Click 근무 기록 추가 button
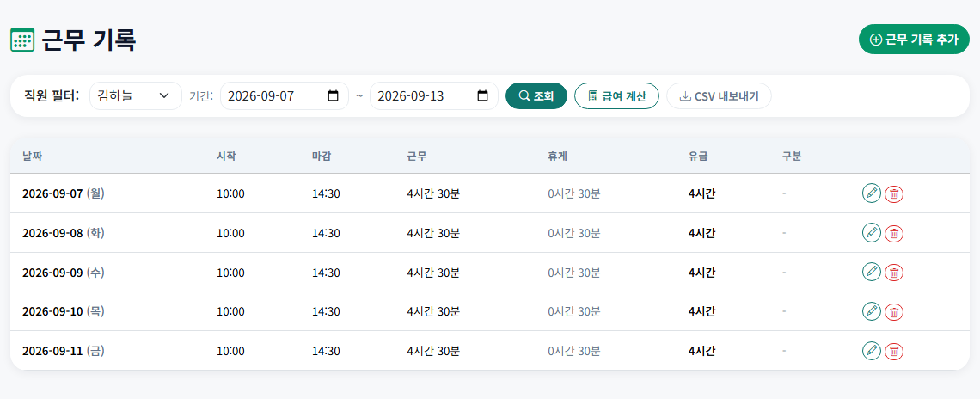The width and height of the screenshot is (980, 399). click(x=914, y=40)
